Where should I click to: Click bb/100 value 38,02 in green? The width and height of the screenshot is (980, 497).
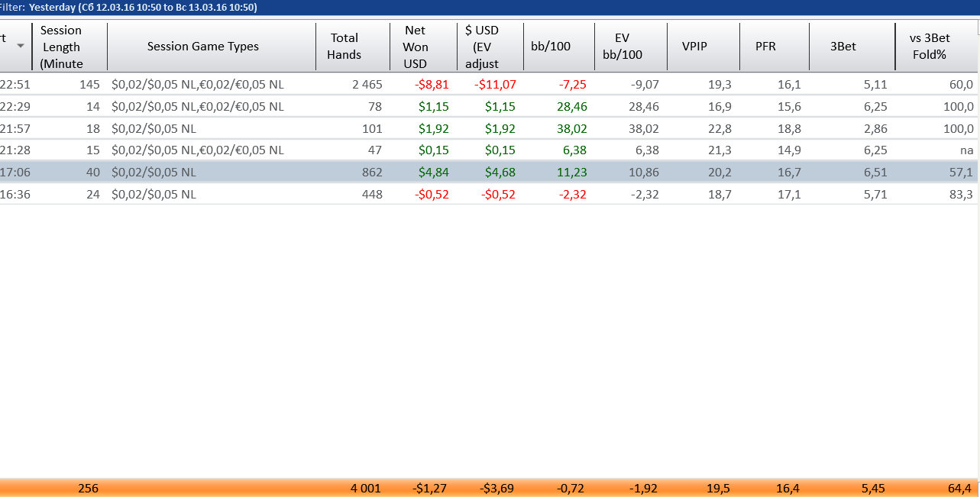(x=571, y=128)
